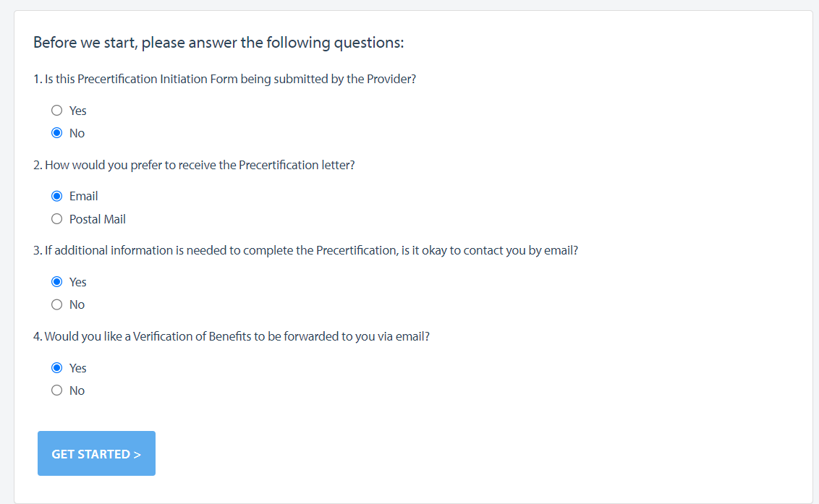The height and width of the screenshot is (504, 819).
Task: Click 'Yes' label text under question 3
Action: pos(78,282)
